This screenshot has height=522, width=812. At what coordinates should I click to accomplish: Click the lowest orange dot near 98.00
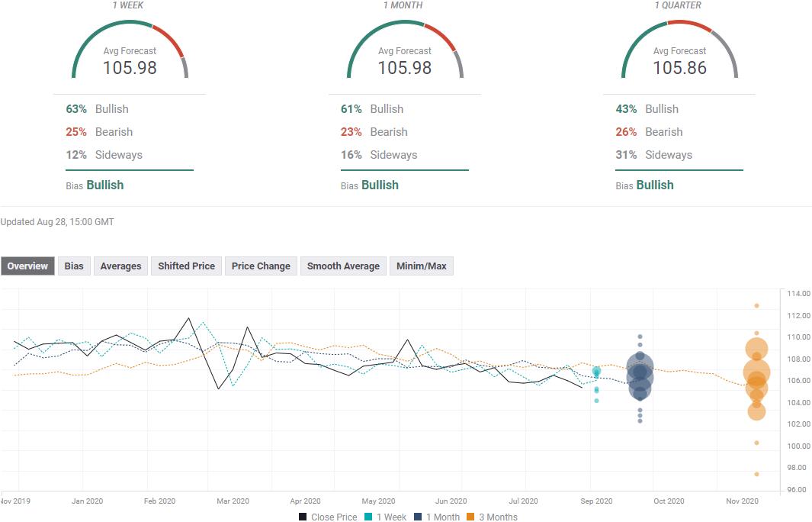(756, 474)
